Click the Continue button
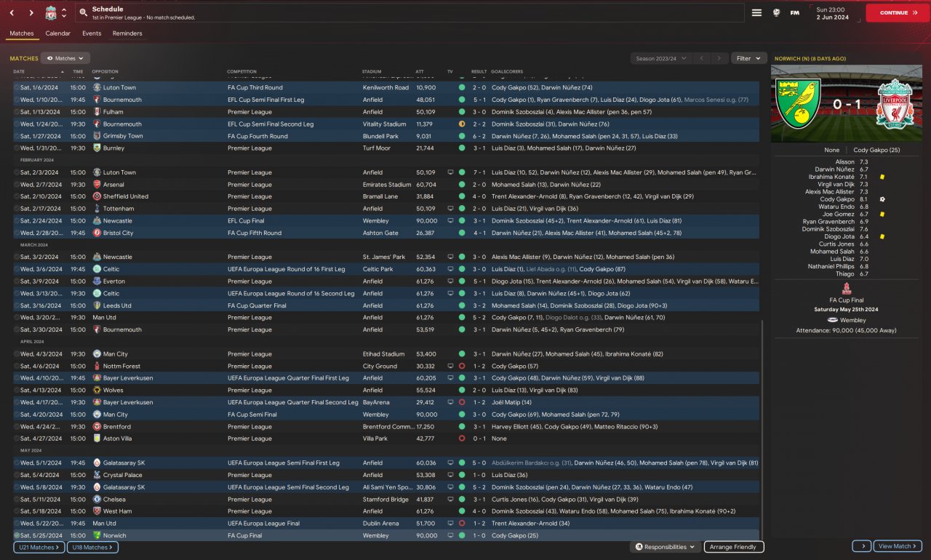This screenshot has width=931, height=560. (898, 13)
